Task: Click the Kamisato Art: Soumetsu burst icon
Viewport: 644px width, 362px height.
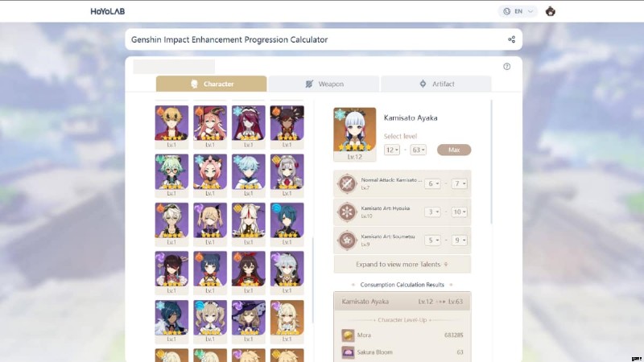Action: pyautogui.click(x=347, y=240)
